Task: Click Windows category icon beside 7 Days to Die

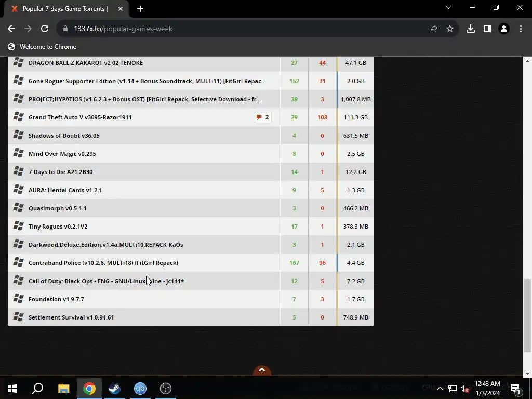Action: point(18,171)
